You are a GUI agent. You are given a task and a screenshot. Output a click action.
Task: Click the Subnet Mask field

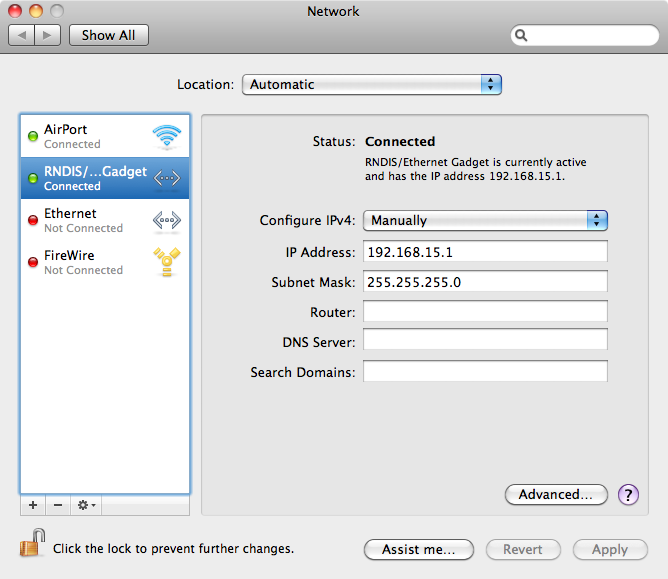(485, 282)
